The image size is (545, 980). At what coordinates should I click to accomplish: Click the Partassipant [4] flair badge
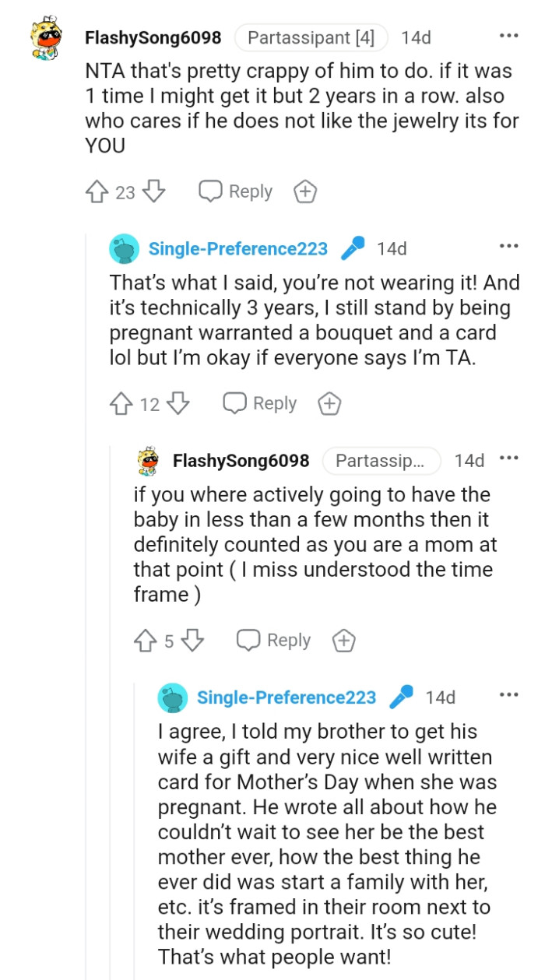click(x=311, y=37)
